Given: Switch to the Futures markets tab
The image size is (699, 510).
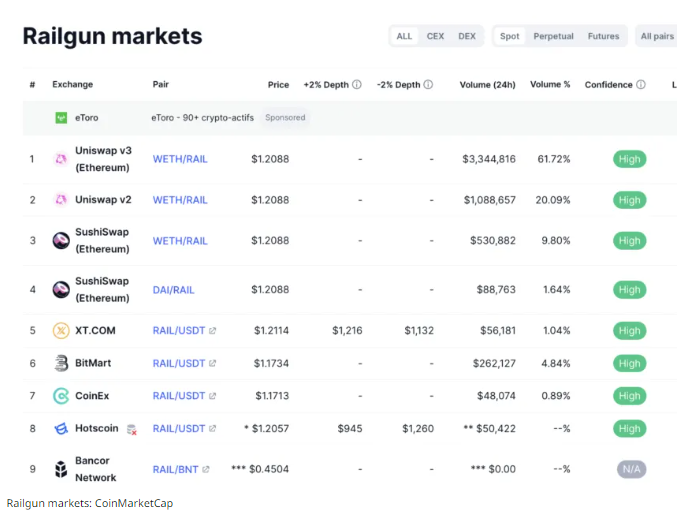Looking at the screenshot, I should (x=603, y=36).
